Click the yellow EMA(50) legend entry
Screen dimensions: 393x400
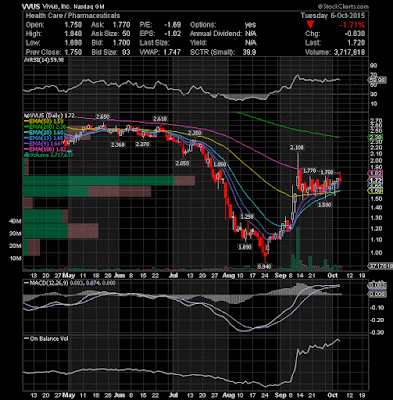tap(43, 121)
